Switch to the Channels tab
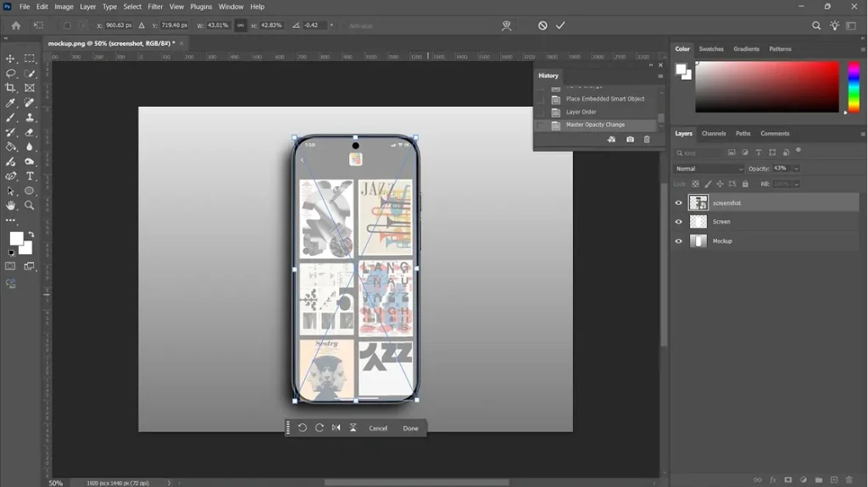Image resolution: width=868 pixels, height=487 pixels. 714,133
